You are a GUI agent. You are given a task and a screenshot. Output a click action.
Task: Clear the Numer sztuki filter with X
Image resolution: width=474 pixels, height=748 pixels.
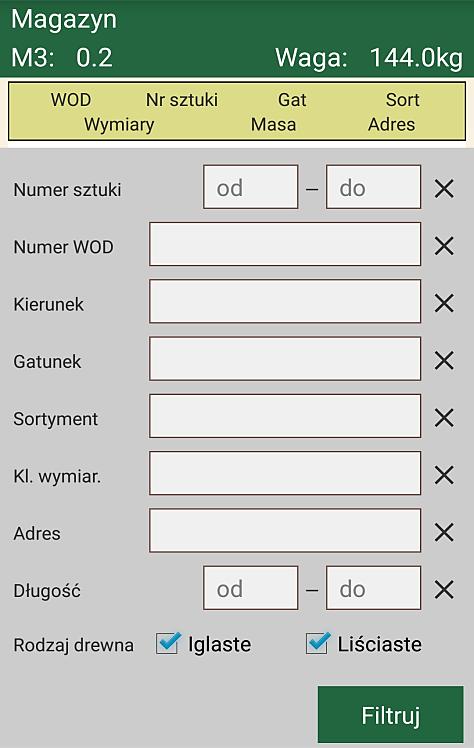coord(444,189)
